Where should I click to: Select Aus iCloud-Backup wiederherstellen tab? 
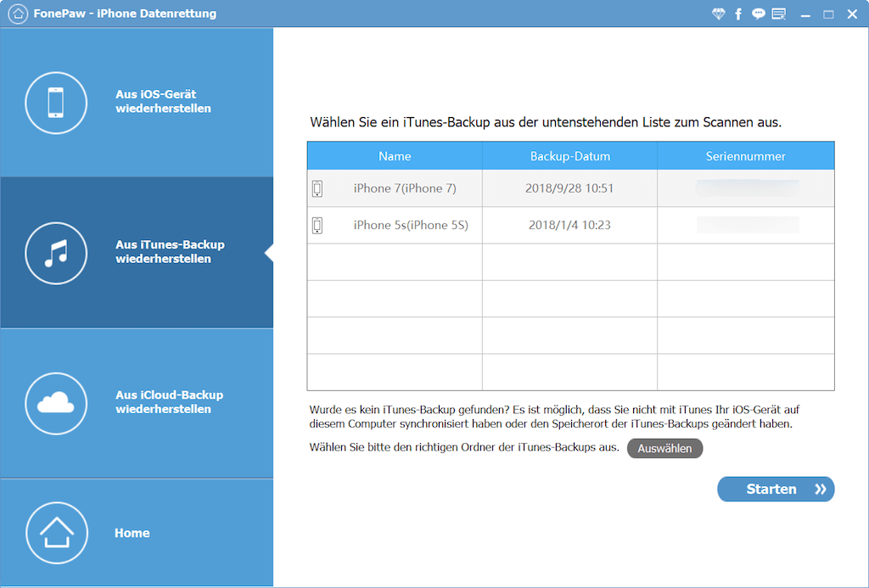pyautogui.click(x=137, y=403)
